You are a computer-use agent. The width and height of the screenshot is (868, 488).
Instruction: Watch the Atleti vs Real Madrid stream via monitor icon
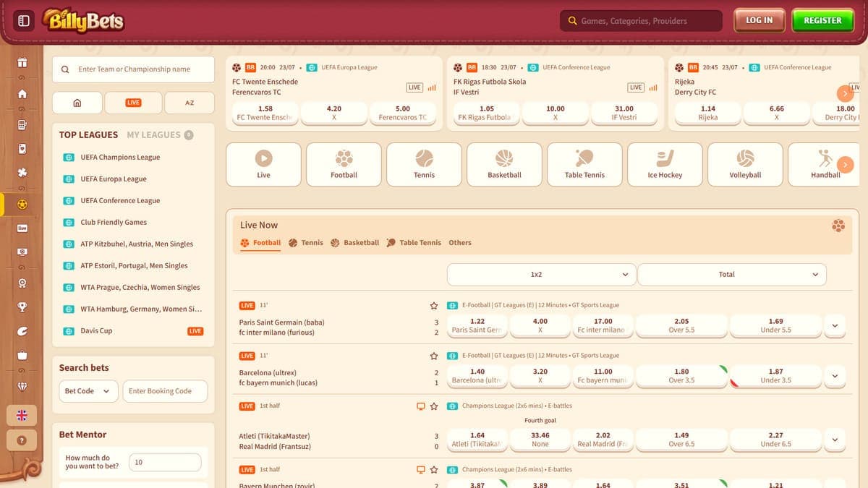click(421, 406)
